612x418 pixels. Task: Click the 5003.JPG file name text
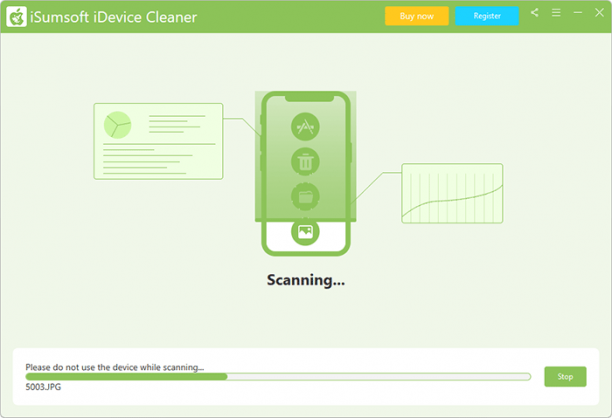[x=43, y=387]
